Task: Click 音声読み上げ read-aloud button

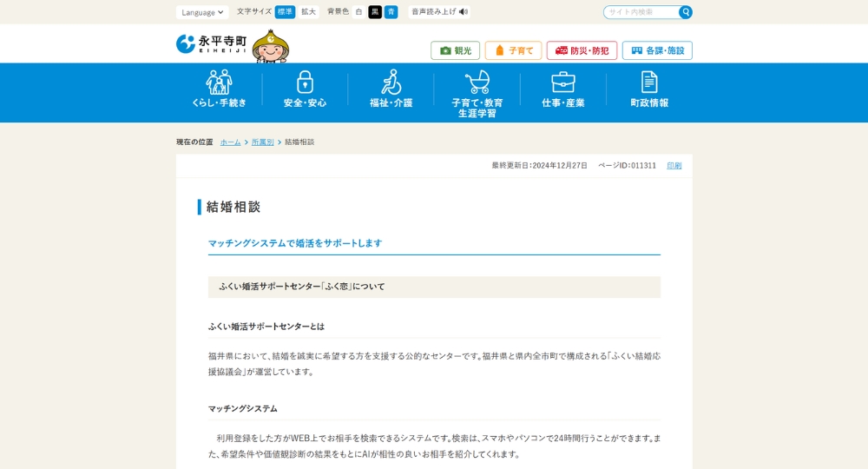Action: click(439, 11)
